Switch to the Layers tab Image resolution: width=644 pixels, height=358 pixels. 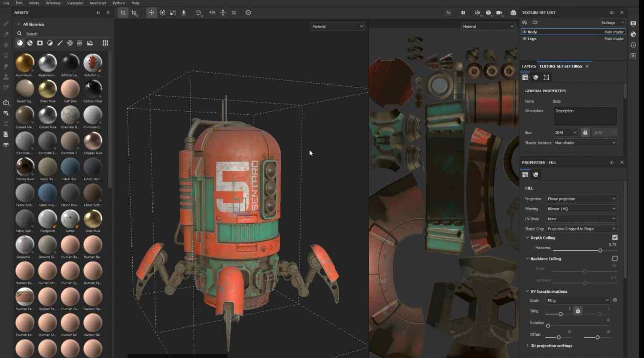pyautogui.click(x=529, y=67)
